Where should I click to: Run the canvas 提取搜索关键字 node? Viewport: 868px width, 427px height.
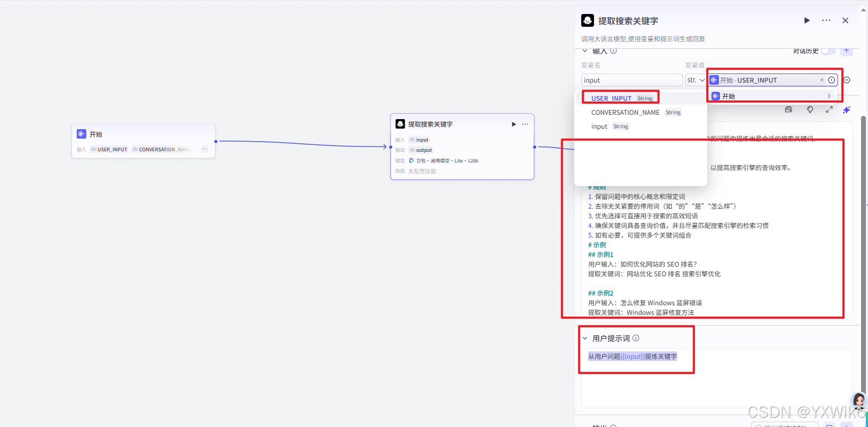pos(514,124)
